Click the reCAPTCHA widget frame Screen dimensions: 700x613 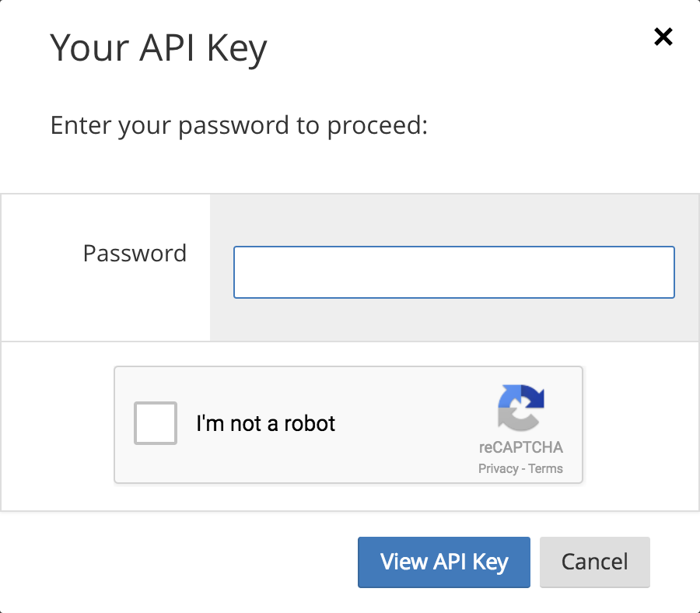point(348,424)
